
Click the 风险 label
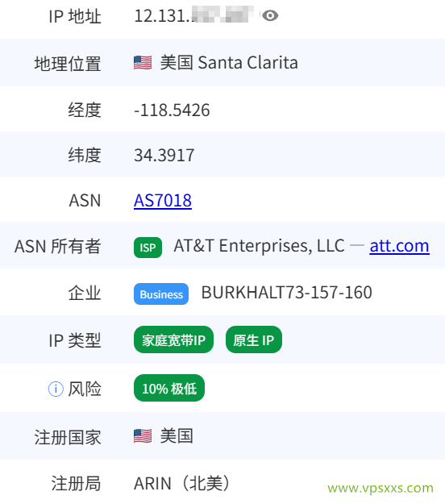[85, 389]
